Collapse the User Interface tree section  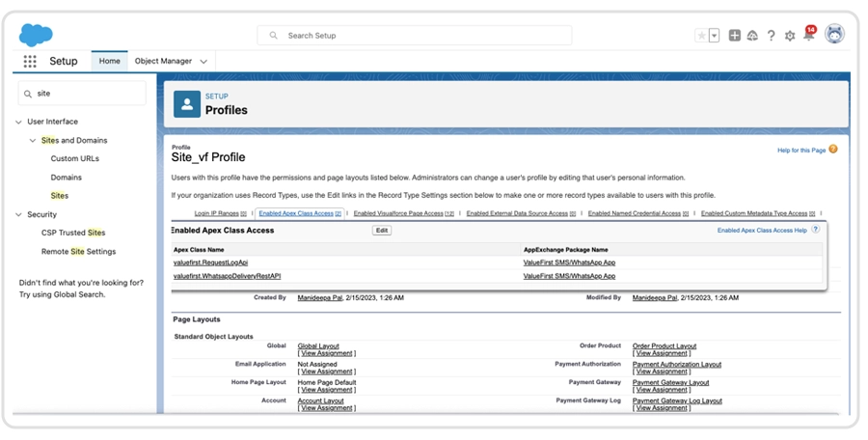click(19, 122)
